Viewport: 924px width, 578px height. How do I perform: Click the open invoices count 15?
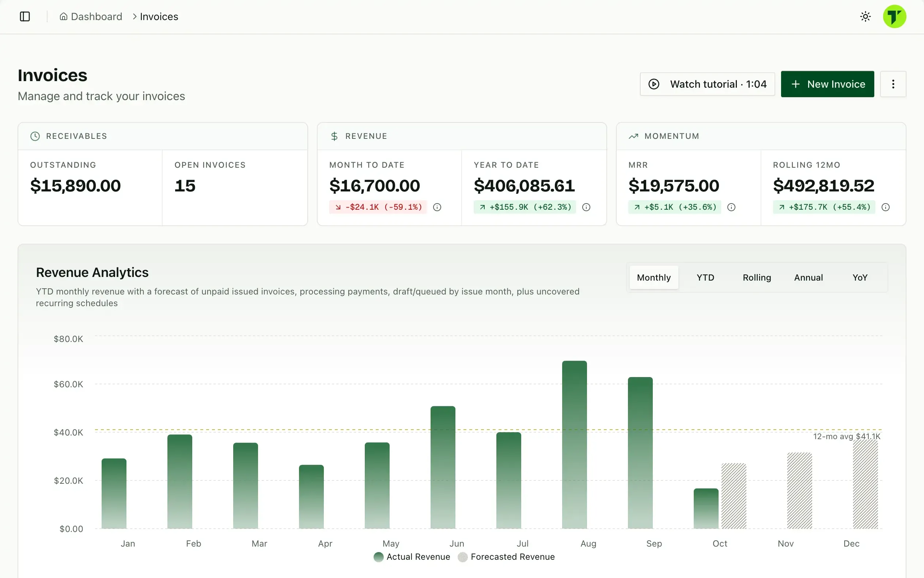[x=185, y=186]
